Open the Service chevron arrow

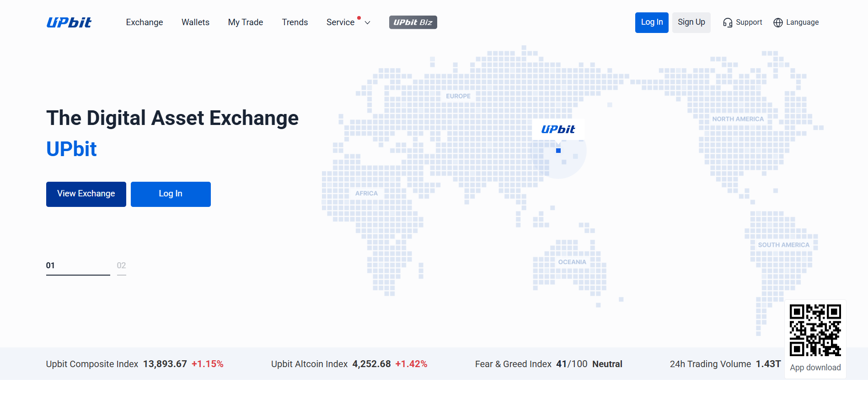click(367, 22)
